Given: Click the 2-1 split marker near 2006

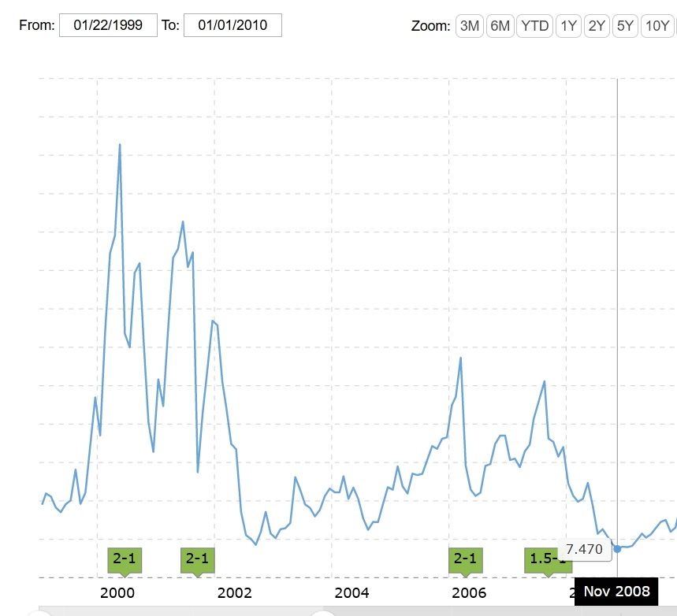Looking at the screenshot, I should [466, 561].
